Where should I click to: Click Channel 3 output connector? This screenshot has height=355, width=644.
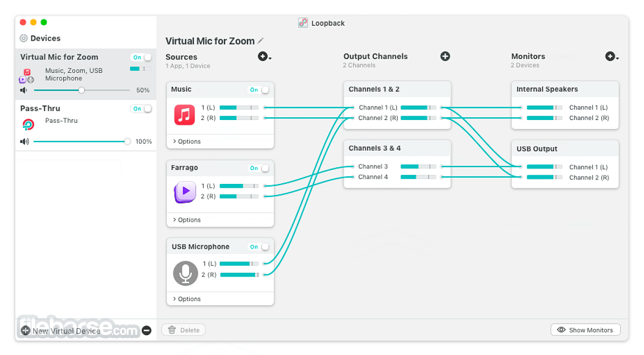click(442, 167)
